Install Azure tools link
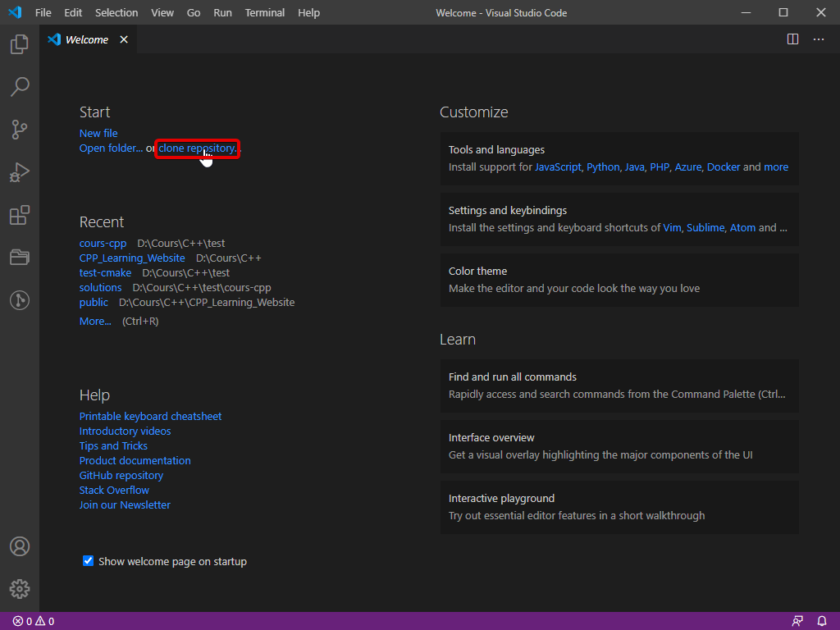840x630 pixels. [x=688, y=167]
